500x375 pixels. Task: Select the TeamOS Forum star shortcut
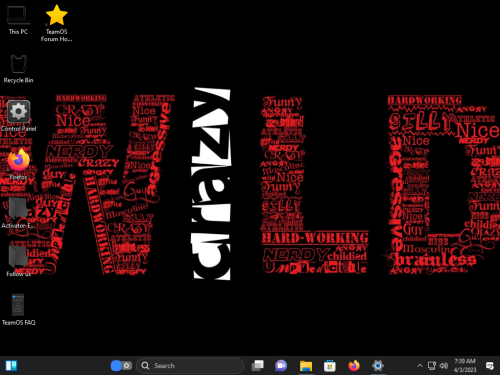(56, 23)
